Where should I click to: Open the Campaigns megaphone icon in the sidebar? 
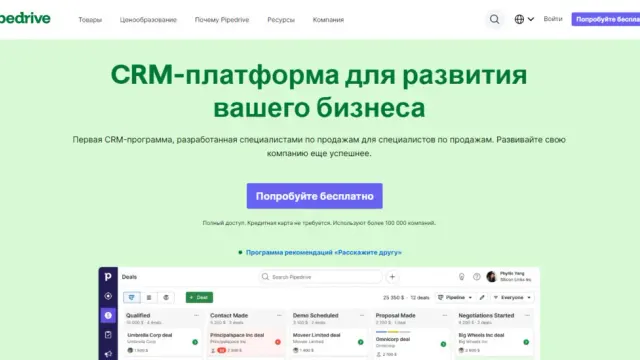108,354
